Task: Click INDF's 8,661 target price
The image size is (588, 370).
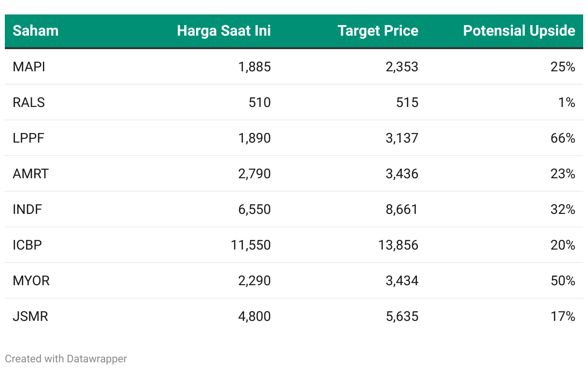Action: tap(402, 210)
